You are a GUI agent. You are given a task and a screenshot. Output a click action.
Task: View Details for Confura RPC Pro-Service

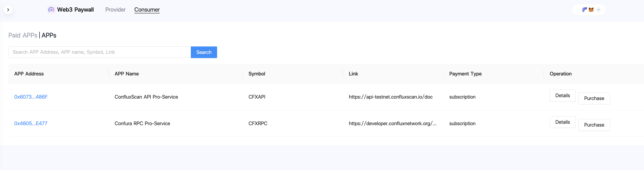[562, 122]
